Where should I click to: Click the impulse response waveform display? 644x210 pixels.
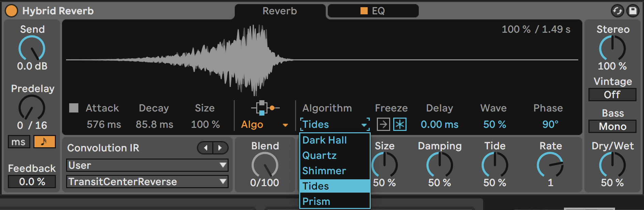coord(322,60)
